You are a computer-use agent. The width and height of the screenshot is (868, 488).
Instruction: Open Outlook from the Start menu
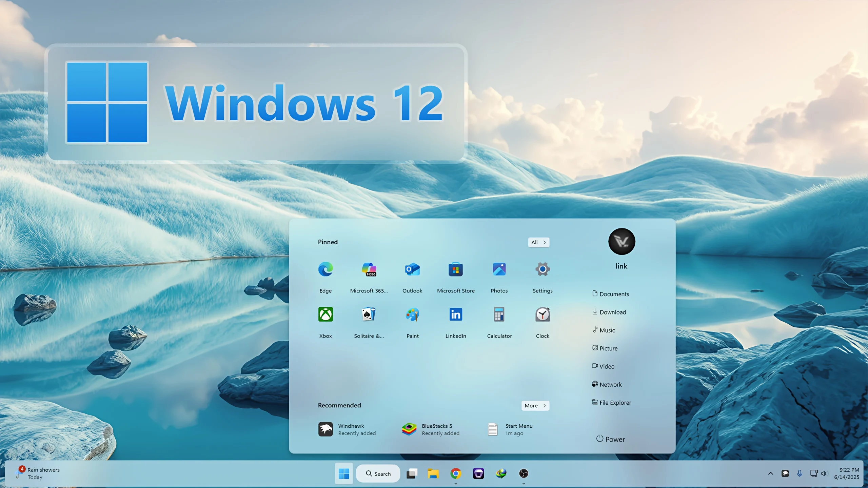[x=412, y=277]
